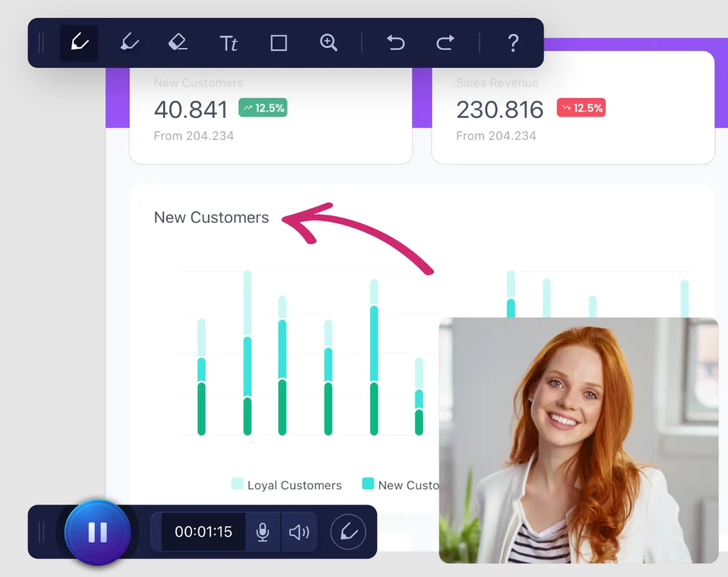Open the Help question mark

coord(513,43)
